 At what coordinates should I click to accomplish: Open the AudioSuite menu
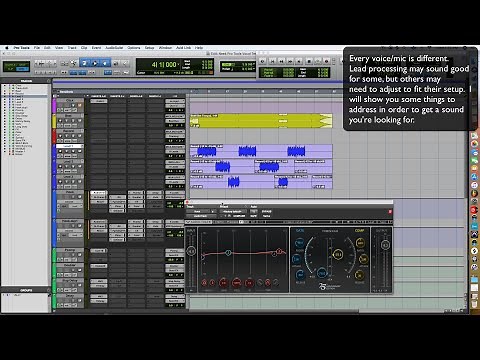click(x=114, y=48)
